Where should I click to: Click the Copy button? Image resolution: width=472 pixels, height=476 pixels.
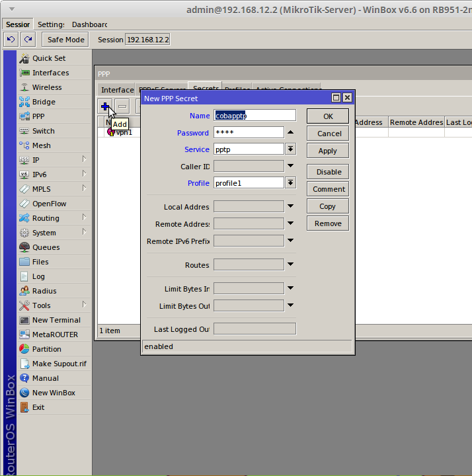pyautogui.click(x=328, y=206)
